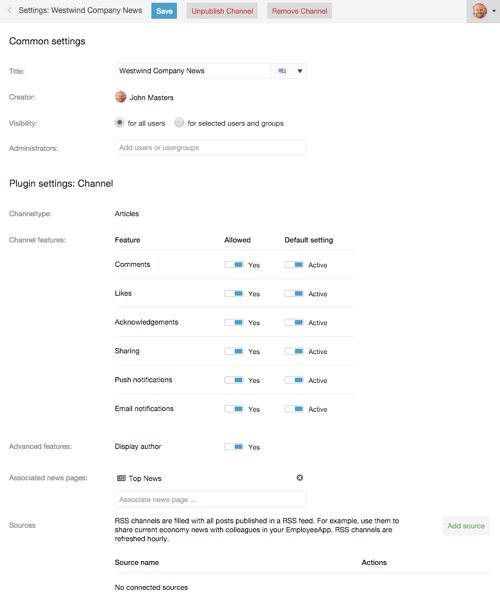Screen dimensions: 500x601
Task: Click John Masters creator avatar
Action: tap(120, 97)
